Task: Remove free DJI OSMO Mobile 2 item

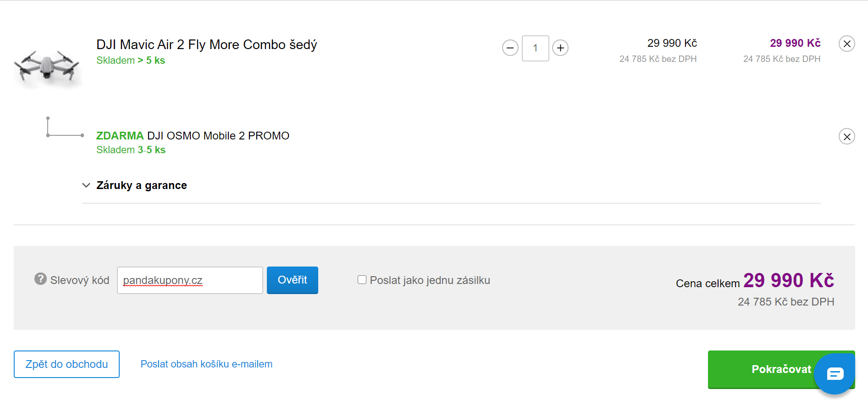Action: 846,136
